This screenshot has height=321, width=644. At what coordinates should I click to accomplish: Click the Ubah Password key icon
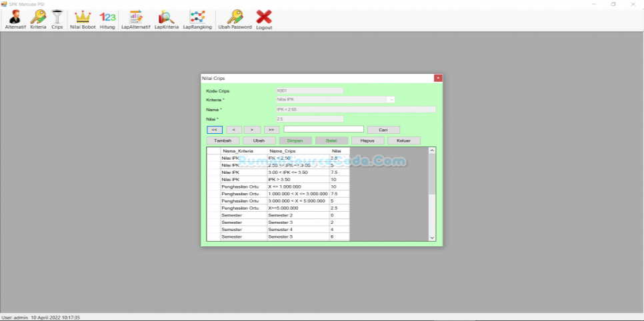pos(235,18)
